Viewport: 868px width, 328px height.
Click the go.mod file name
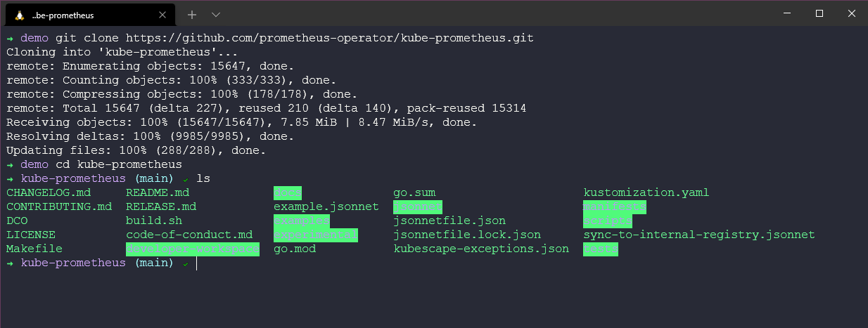point(295,249)
